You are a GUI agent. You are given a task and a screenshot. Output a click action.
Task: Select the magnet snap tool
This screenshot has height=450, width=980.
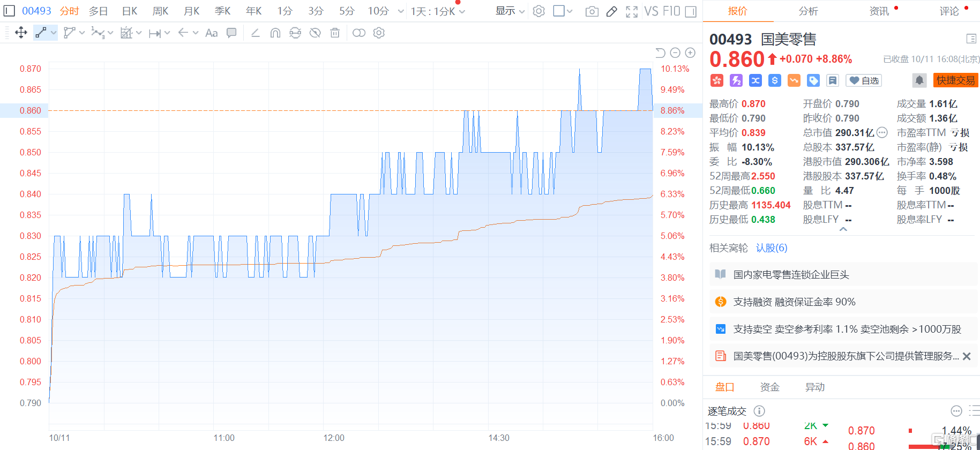click(x=275, y=33)
